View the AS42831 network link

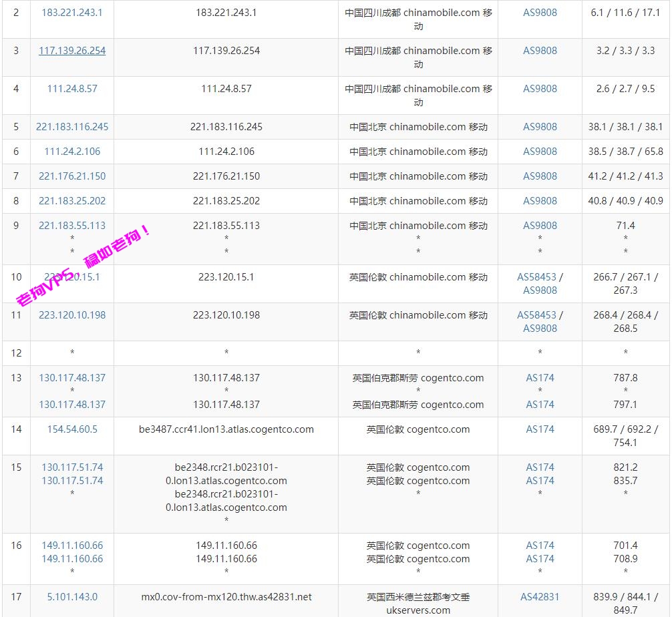pyautogui.click(x=540, y=597)
